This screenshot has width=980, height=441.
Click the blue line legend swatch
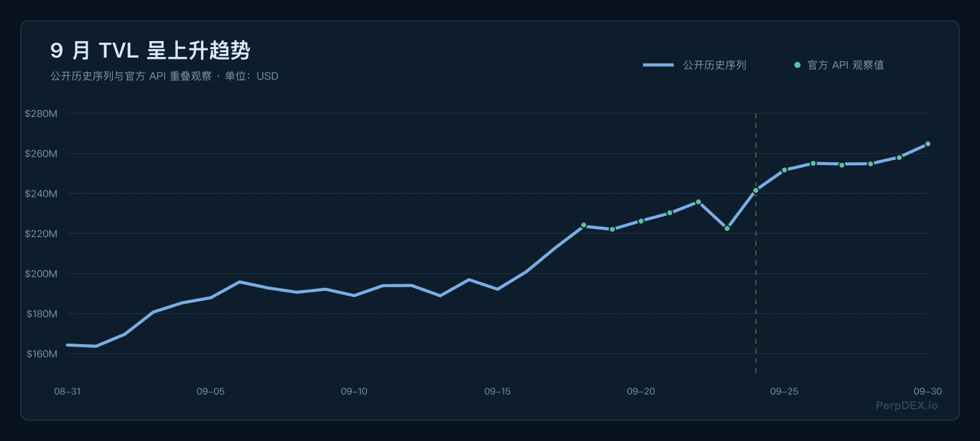point(658,65)
